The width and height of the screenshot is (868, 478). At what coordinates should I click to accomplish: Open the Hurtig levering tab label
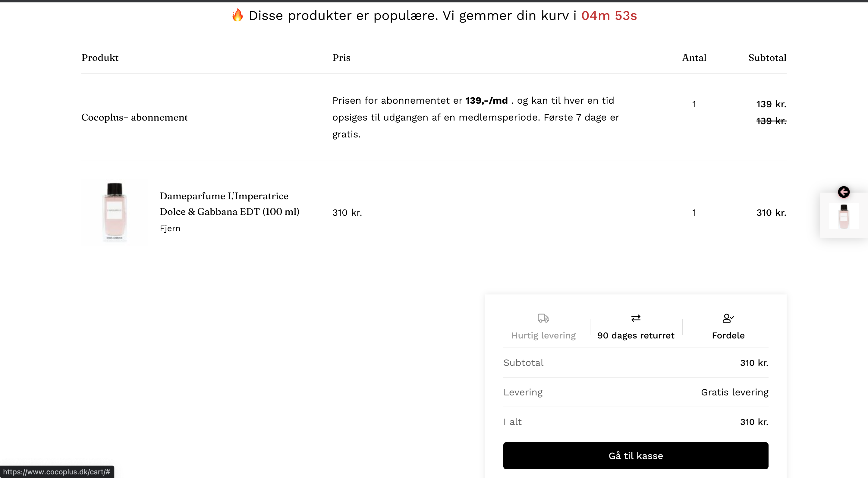(x=543, y=335)
